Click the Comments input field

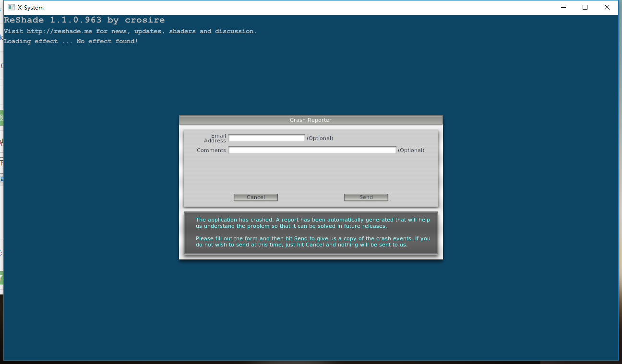click(x=312, y=150)
